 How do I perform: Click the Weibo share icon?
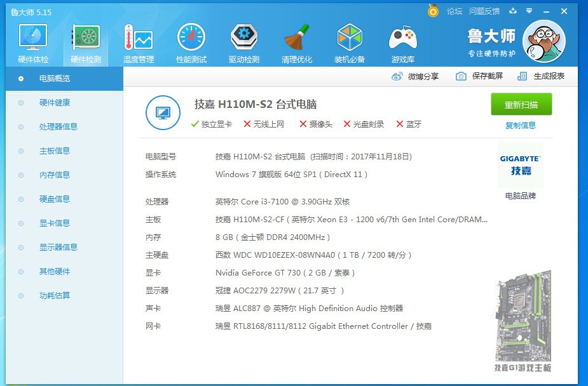pyautogui.click(x=397, y=76)
